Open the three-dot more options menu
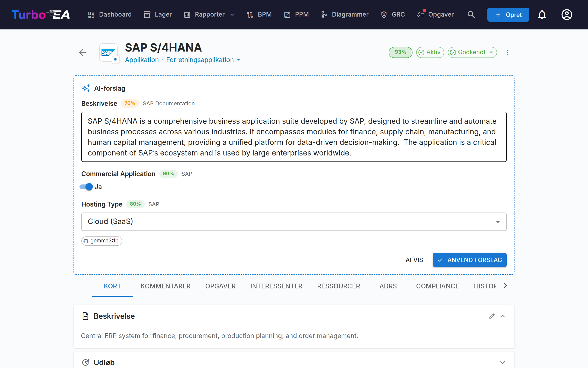588x368 pixels. 507,52
